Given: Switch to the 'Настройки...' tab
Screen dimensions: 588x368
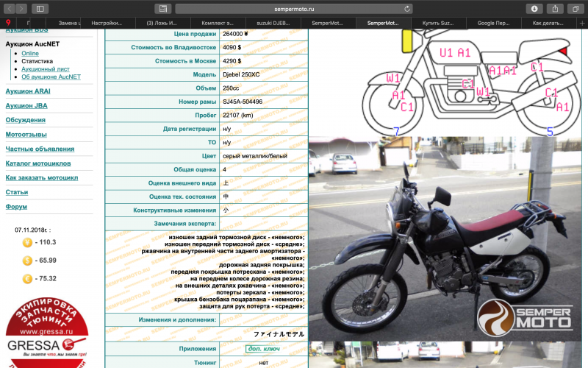Looking at the screenshot, I should click(x=107, y=24).
